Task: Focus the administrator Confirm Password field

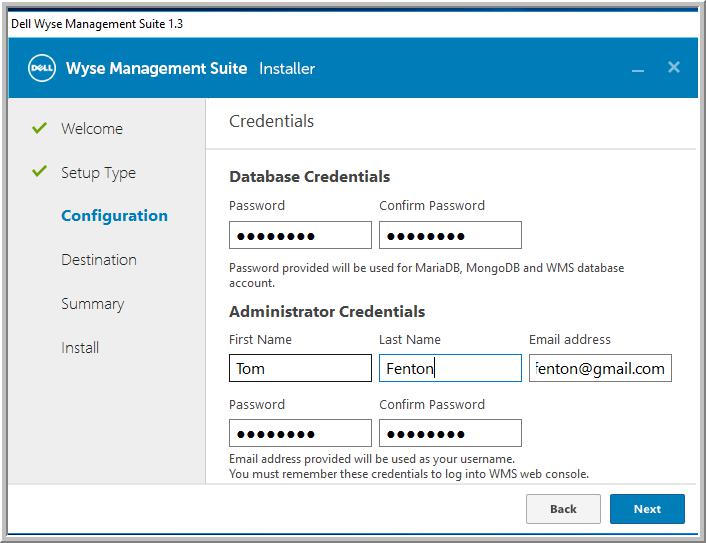Action: click(x=450, y=433)
